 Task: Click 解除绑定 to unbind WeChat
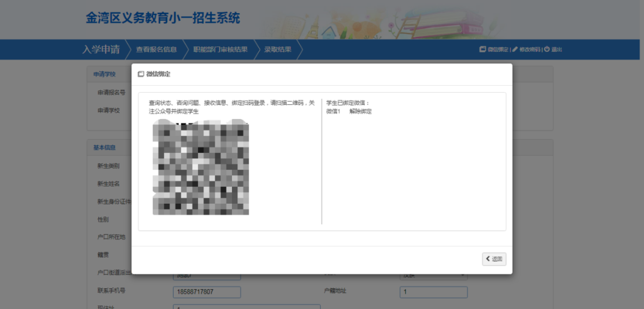coord(361,111)
